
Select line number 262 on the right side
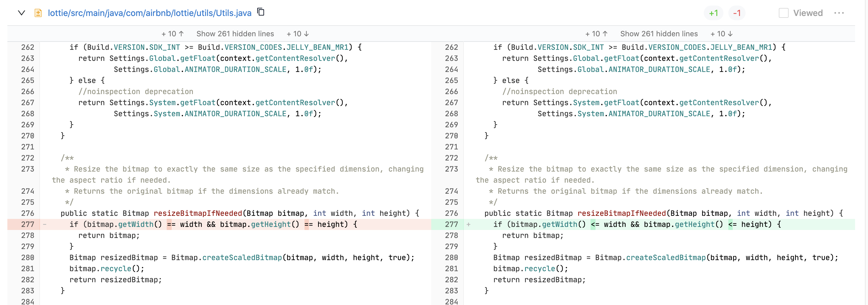(x=452, y=47)
